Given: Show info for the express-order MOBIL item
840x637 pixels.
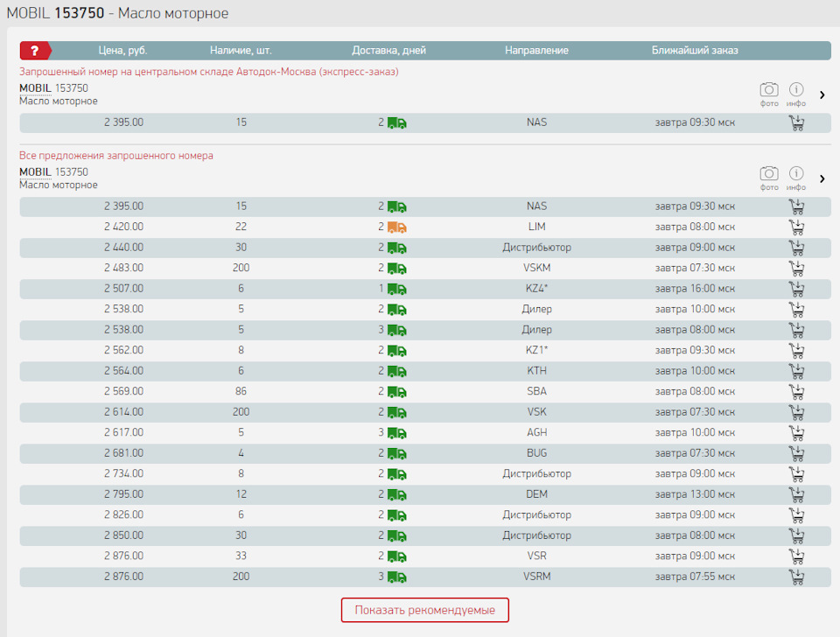Looking at the screenshot, I should click(796, 92).
